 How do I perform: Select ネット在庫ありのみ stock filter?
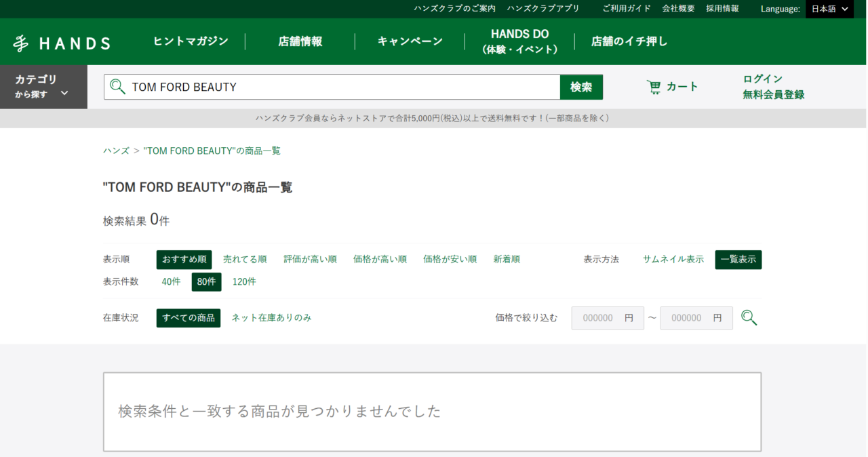pyautogui.click(x=272, y=318)
